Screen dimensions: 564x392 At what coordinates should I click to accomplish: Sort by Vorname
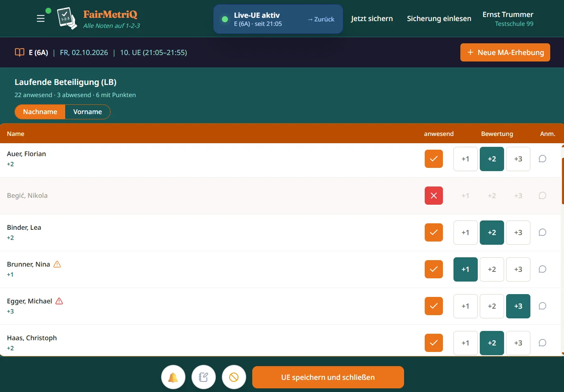(87, 112)
